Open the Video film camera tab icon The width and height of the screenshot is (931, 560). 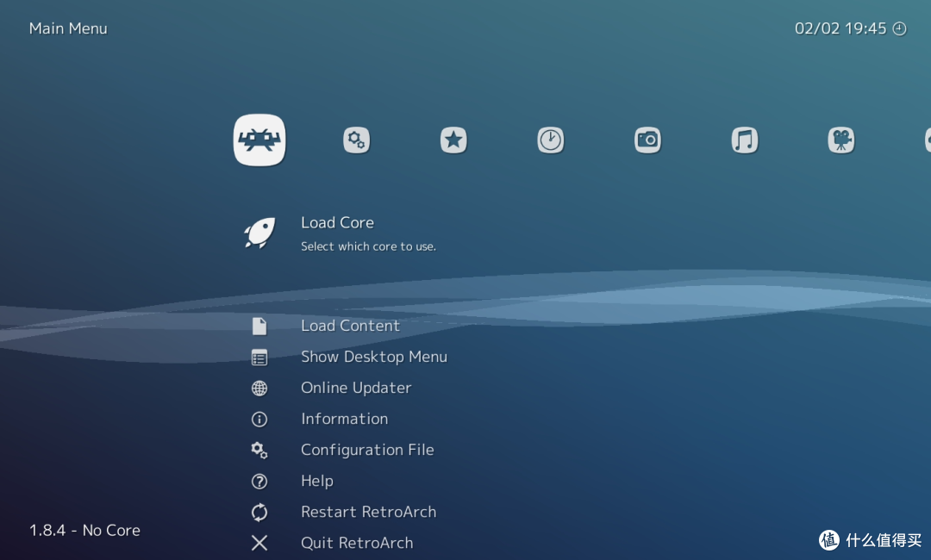841,140
